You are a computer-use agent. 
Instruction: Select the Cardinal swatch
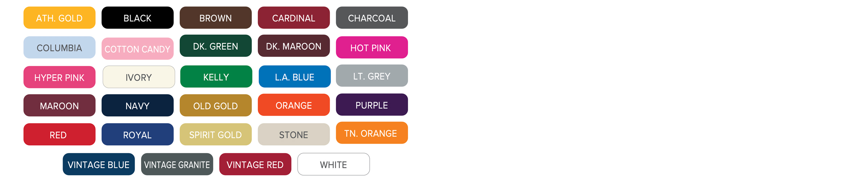tap(294, 18)
